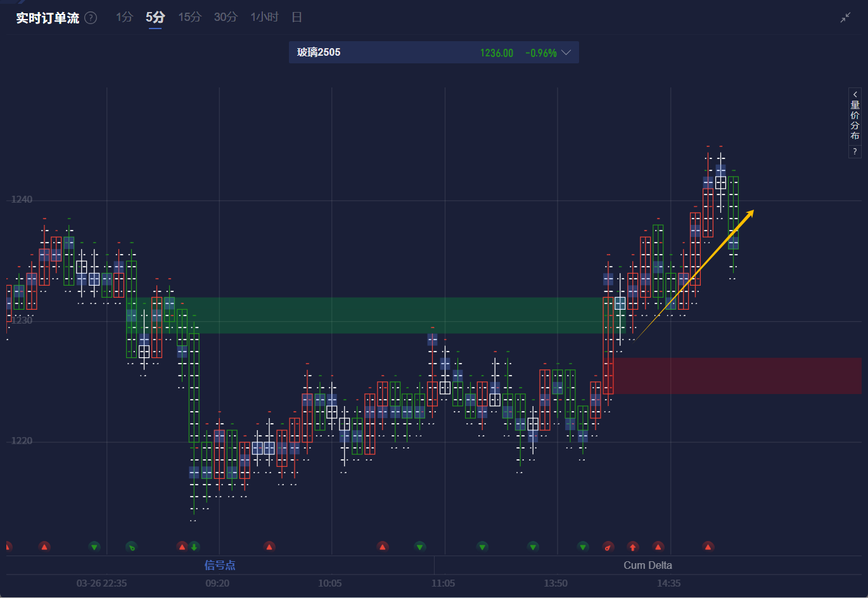Select green triangle marker just before 22:35 gridline
This screenshot has width=868, height=598.
[x=94, y=547]
